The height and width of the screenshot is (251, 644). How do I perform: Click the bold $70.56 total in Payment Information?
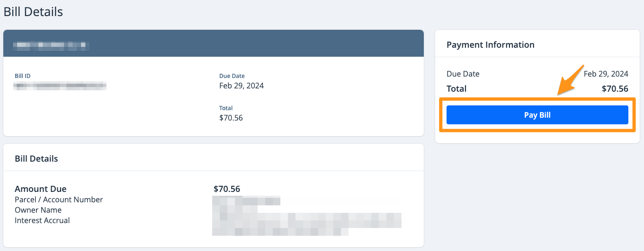pyautogui.click(x=615, y=89)
